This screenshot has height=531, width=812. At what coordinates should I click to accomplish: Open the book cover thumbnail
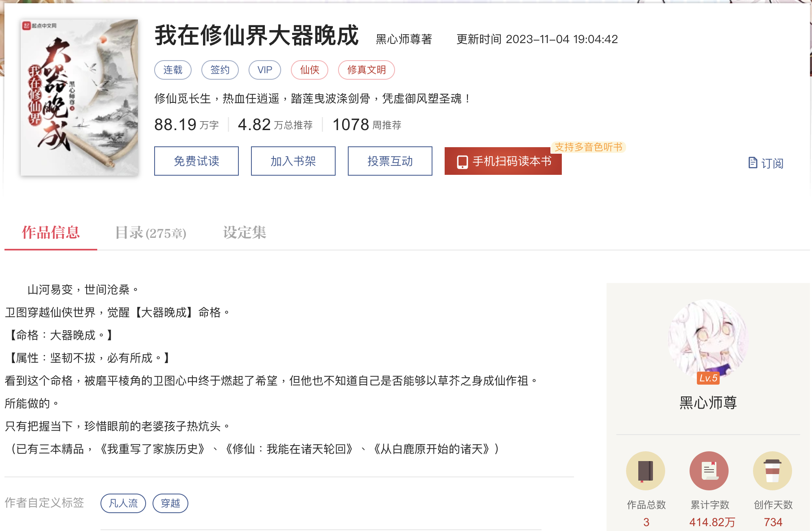[79, 98]
